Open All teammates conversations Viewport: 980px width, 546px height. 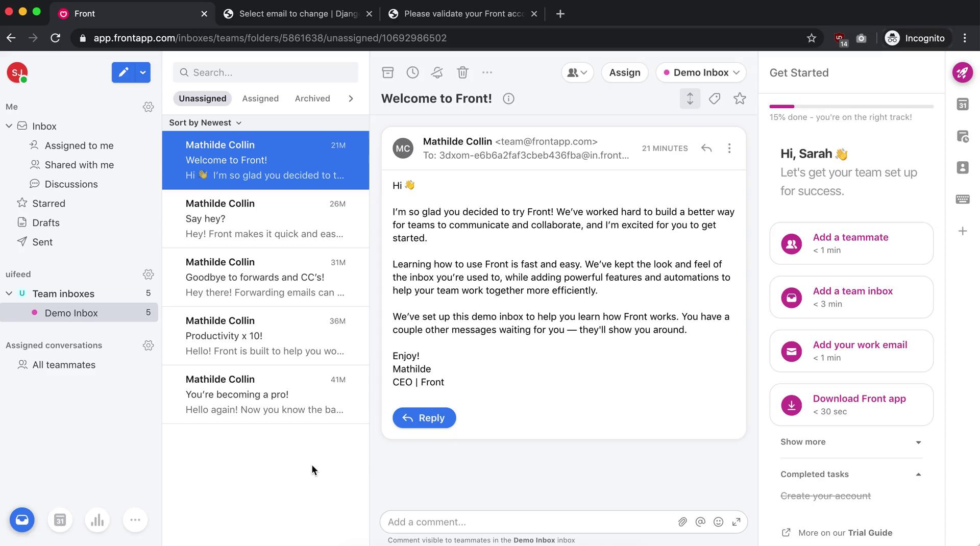click(x=64, y=365)
